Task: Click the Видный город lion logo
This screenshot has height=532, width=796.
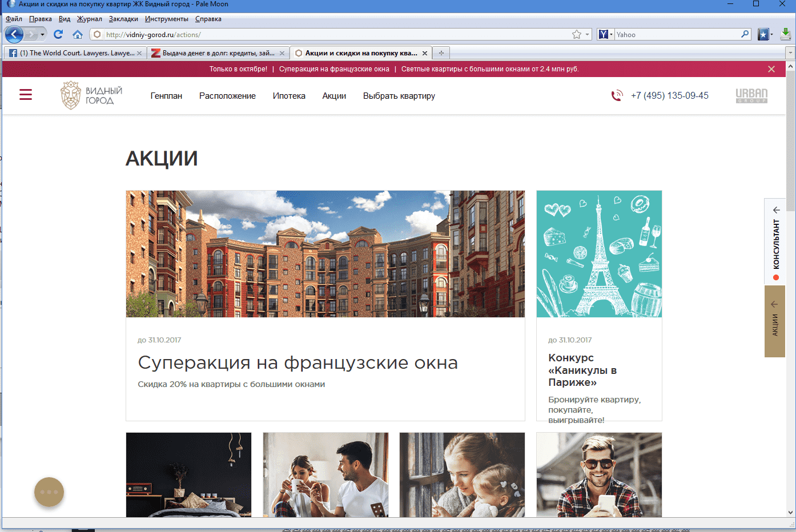Action: coord(91,95)
